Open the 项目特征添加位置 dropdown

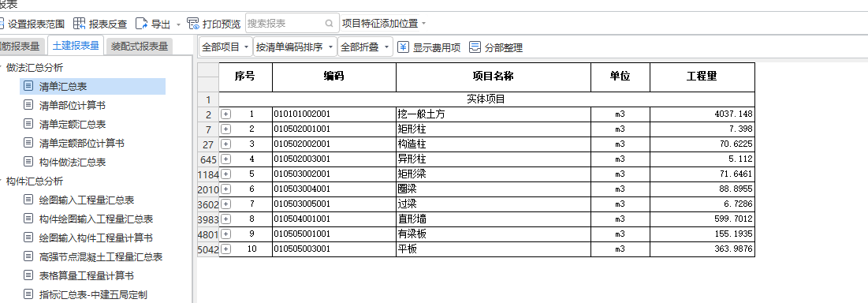pyautogui.click(x=384, y=24)
